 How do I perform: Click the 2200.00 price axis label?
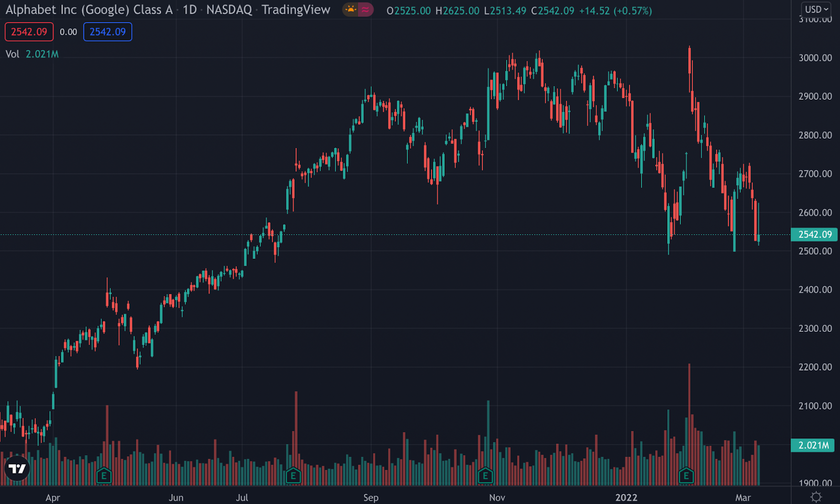815,367
